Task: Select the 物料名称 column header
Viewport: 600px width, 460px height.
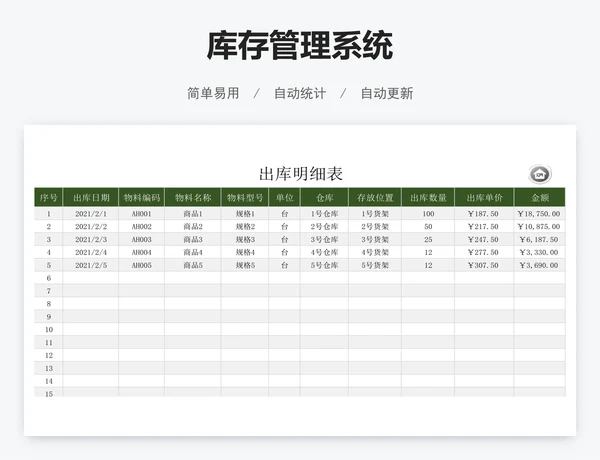Action: tap(193, 197)
